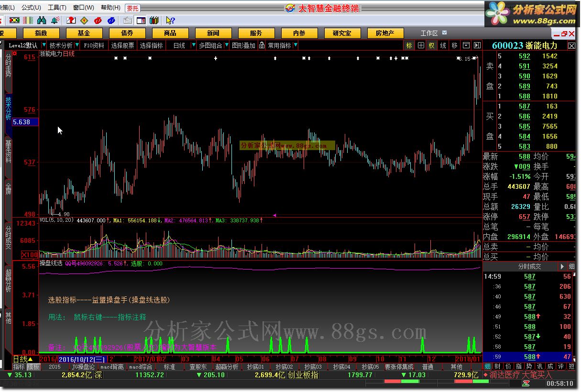Screen dimensions: 581x392
Task: Toggle the 标 mark button in chart toolbar
Action: click(x=409, y=45)
